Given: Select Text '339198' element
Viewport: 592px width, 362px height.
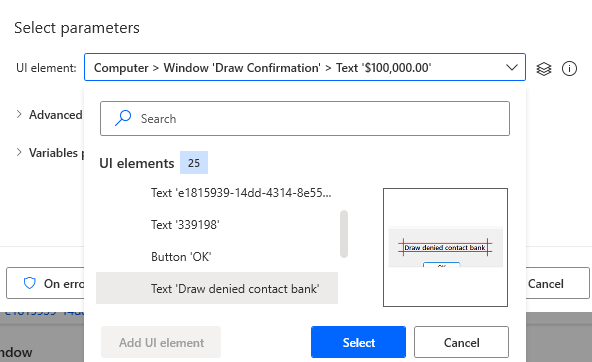Looking at the screenshot, I should [x=185, y=225].
